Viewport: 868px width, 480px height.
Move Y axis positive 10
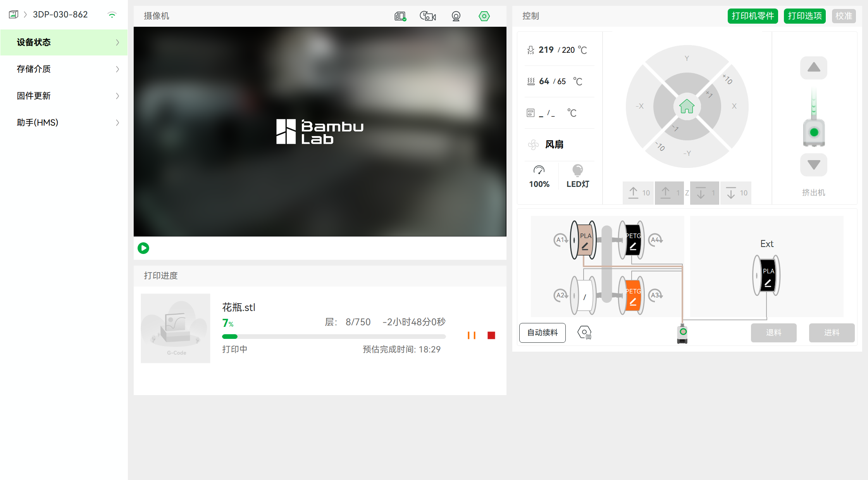[687, 58]
